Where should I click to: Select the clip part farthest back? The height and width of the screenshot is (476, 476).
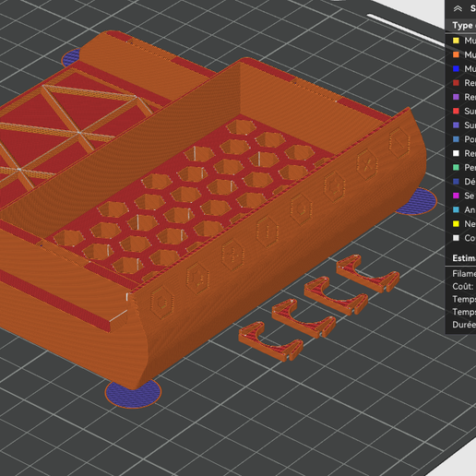coord(368,273)
